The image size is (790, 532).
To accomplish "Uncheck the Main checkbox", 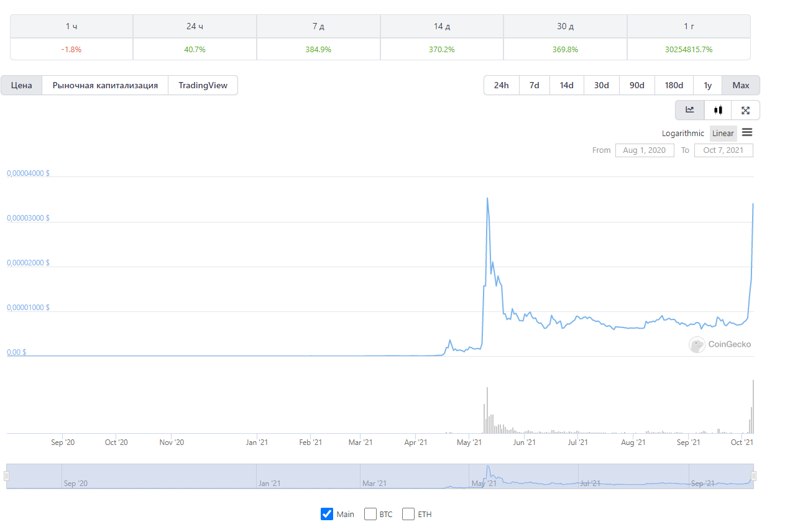I will [x=327, y=514].
